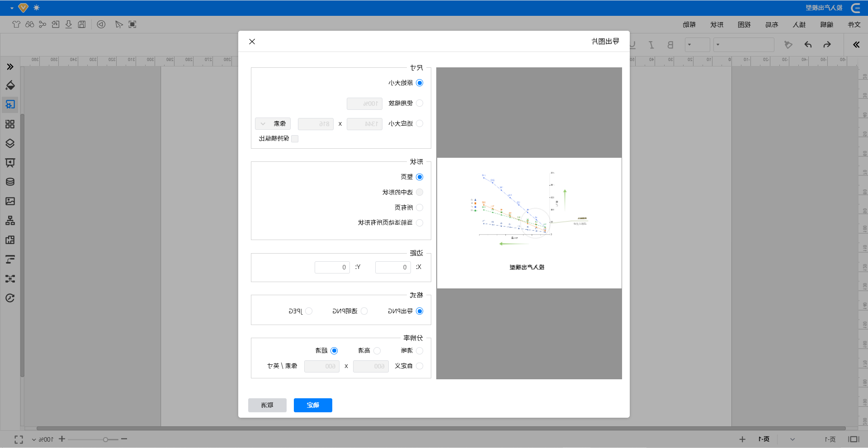Open the page list dropdown chevron in status bar
Screen dimensions: 868x448
click(x=793, y=439)
